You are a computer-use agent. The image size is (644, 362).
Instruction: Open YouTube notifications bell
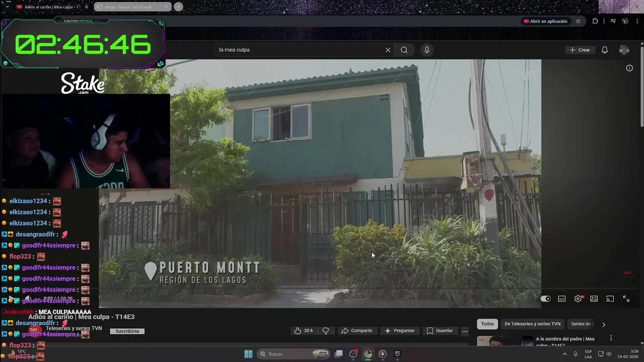605,50
